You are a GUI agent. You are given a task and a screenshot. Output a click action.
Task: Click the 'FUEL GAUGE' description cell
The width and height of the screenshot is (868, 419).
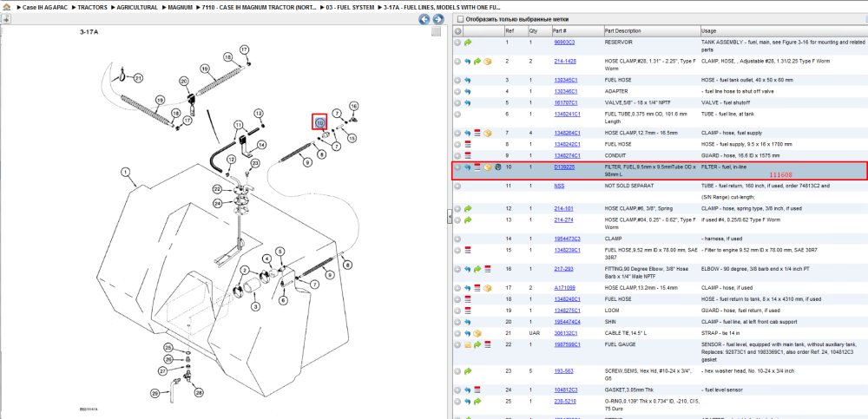pos(621,344)
